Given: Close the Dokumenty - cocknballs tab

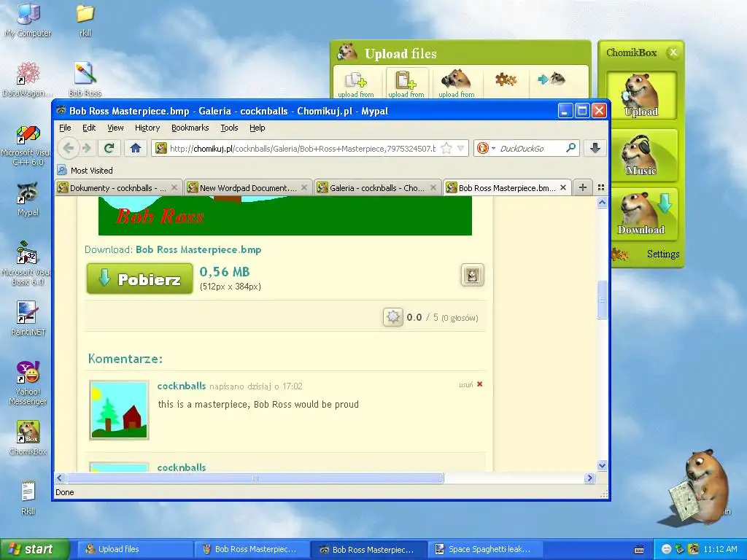Looking at the screenshot, I should [174, 187].
